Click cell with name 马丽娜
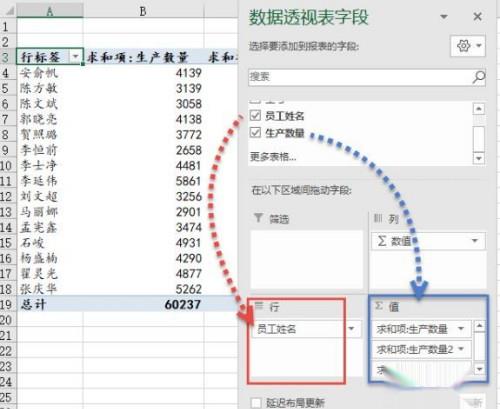 tap(50, 212)
